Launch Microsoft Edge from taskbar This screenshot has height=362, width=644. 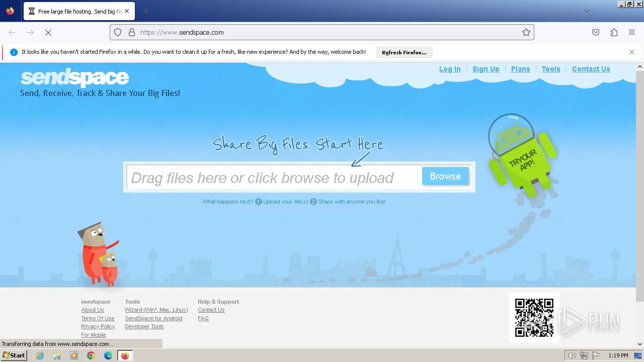[x=108, y=355]
